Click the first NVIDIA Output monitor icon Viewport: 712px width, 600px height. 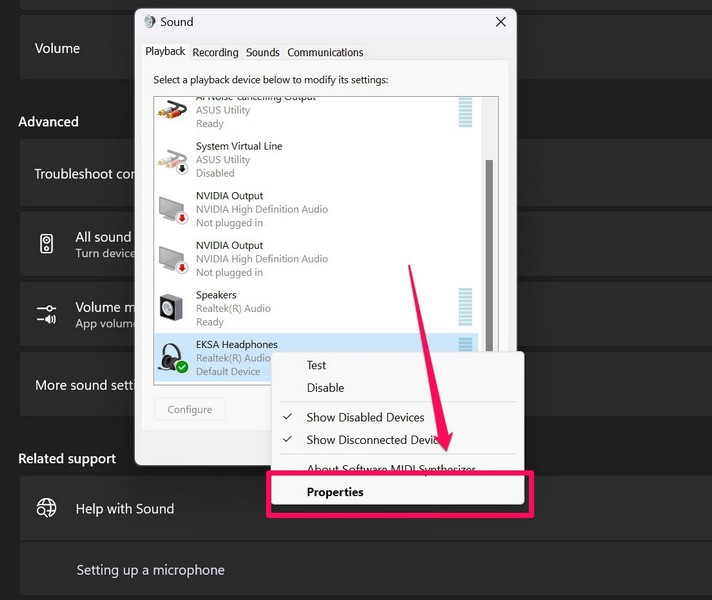173,209
